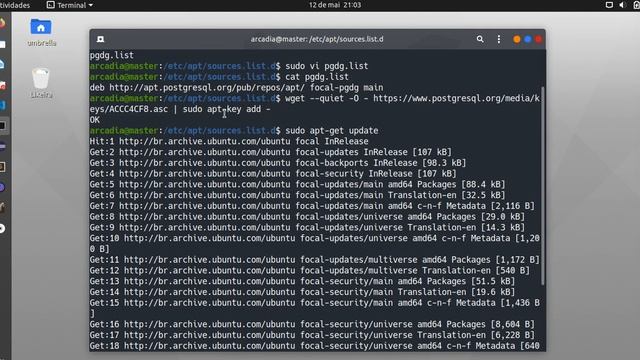Image resolution: width=640 pixels, height=360 pixels.
Task: Click the volume speaker icon in top bar
Action: pyautogui.click(x=622, y=5)
